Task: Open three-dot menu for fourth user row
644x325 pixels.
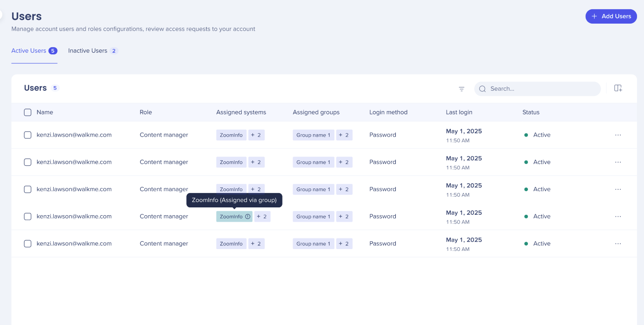Action: [618, 217]
